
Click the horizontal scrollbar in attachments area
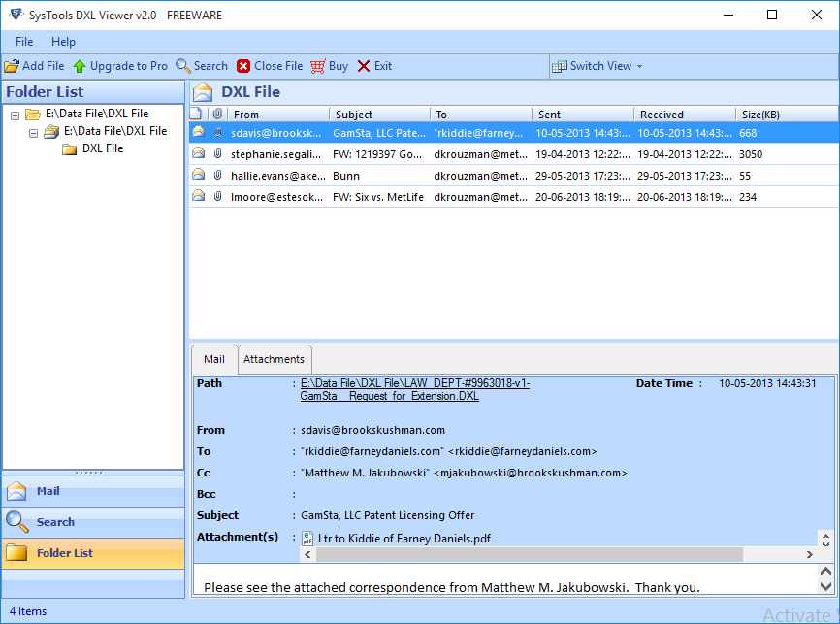pos(530,554)
